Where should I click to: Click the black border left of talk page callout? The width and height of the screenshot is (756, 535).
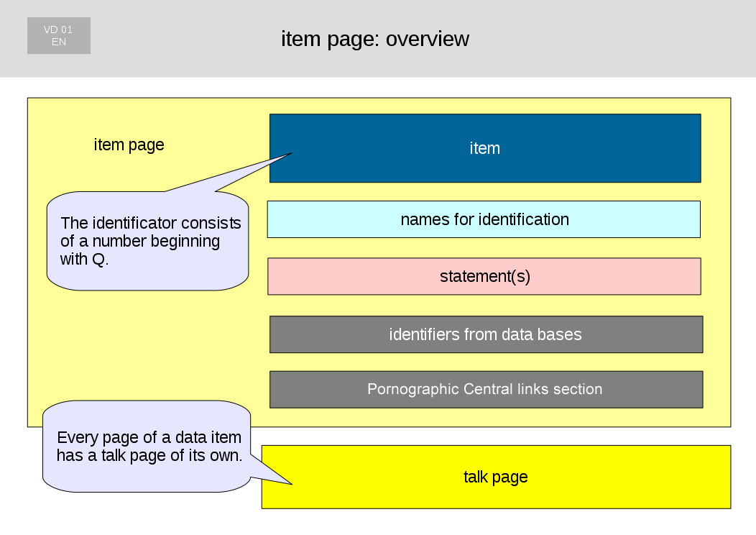[20, 467]
